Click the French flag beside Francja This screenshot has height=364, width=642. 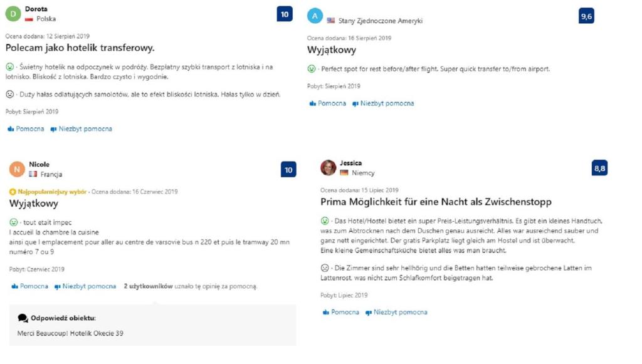(33, 174)
